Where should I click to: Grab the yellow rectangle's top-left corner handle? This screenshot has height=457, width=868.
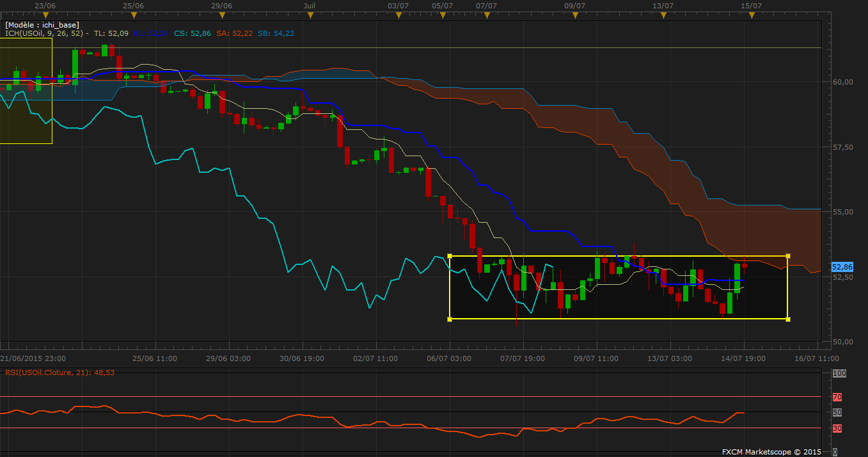[x=450, y=257]
